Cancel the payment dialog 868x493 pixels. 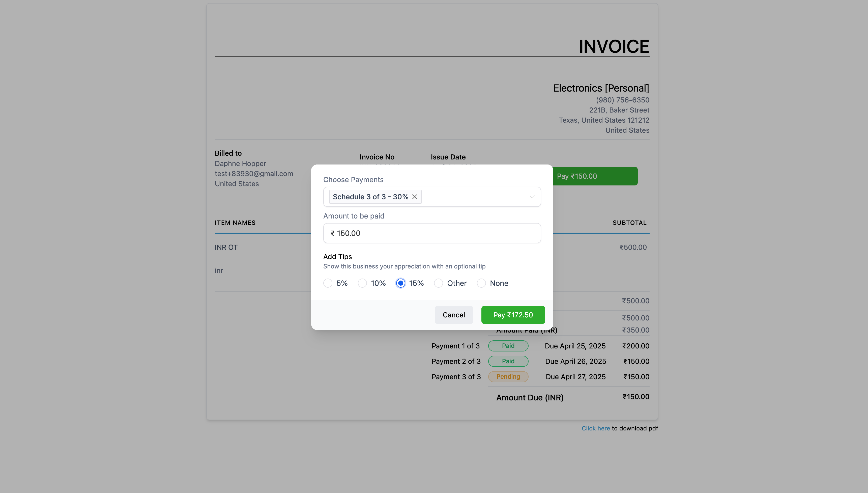click(453, 315)
